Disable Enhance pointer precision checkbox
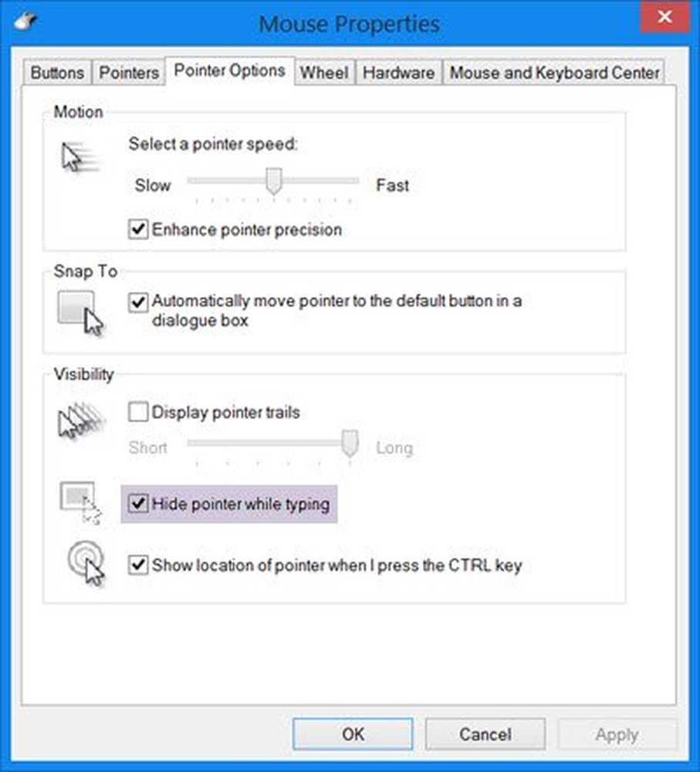Screen dimensions: 700x772 point(139,230)
